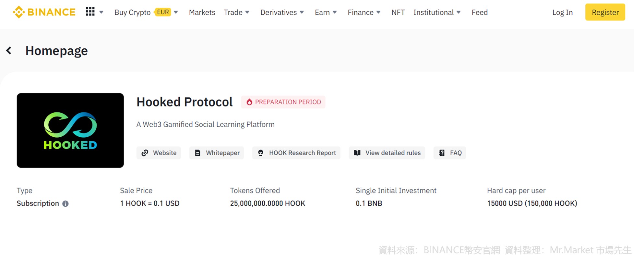Go back using the left chevron
Viewport: 644px width, 261px height.
point(9,51)
